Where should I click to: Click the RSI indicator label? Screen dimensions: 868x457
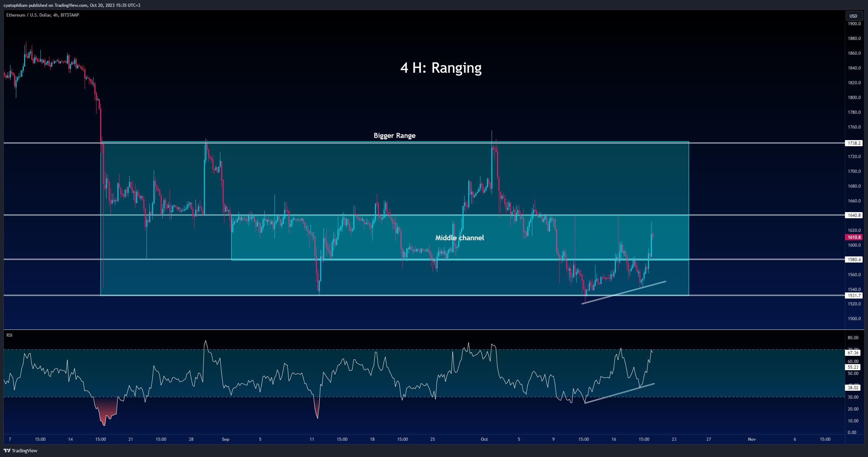tap(9, 335)
